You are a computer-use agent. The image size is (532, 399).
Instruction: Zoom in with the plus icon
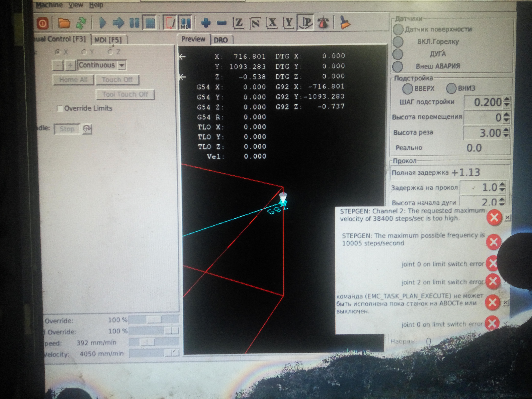(206, 23)
